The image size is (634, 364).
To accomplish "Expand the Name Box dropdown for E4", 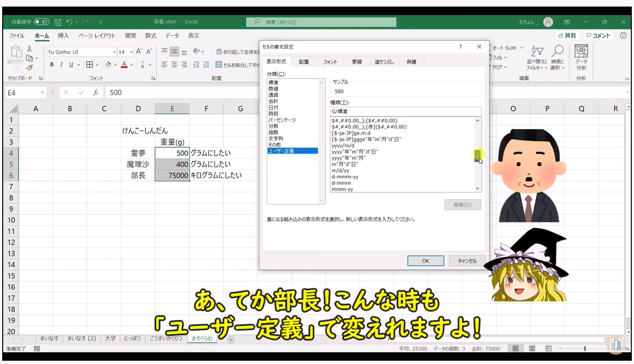I will coord(43,93).
